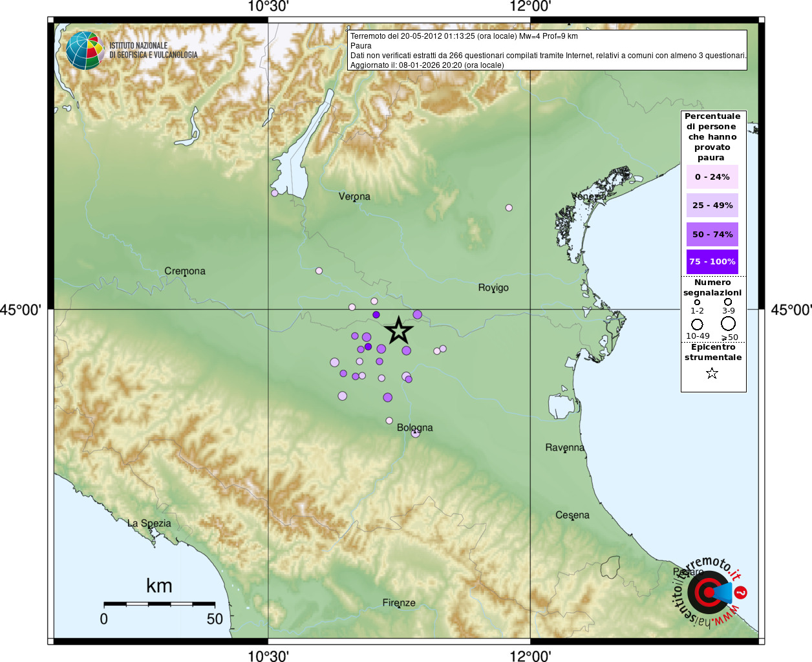The width and height of the screenshot is (812, 662).
Task: Click the star symbol in the legend
Action: (712, 373)
